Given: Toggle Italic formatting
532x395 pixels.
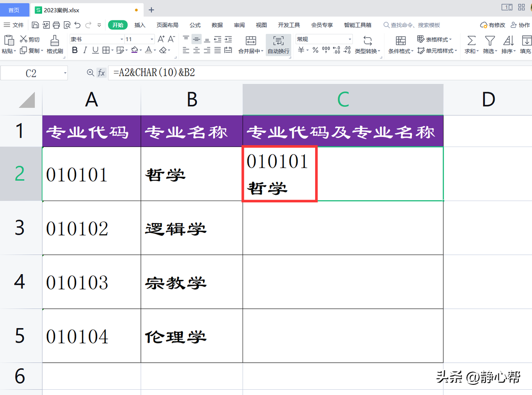Looking at the screenshot, I should pos(86,50).
